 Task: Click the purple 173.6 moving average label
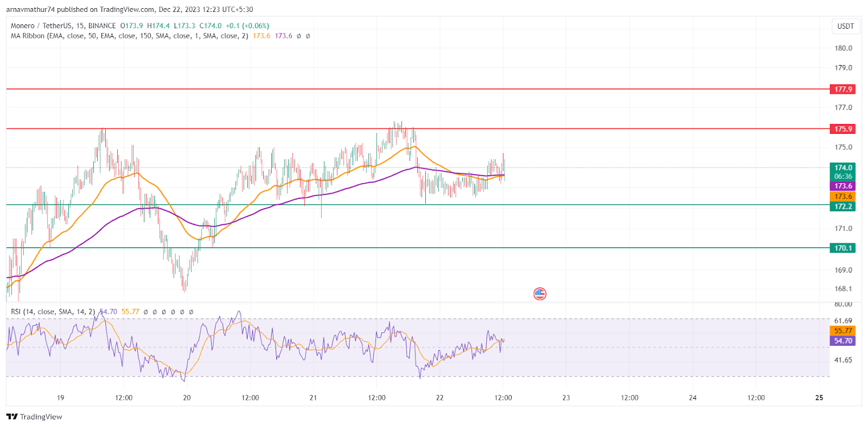pos(843,186)
